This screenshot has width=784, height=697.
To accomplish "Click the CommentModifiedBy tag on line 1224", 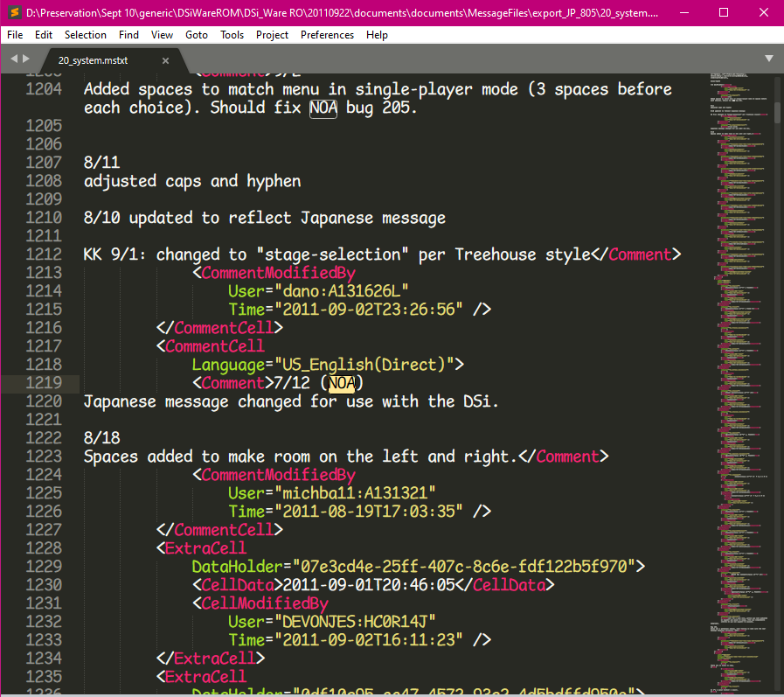I will click(x=274, y=476).
